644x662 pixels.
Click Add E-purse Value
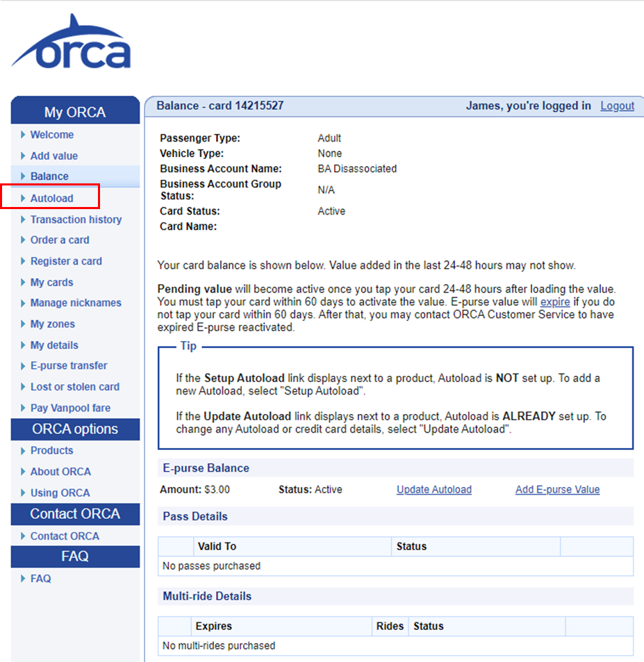click(x=557, y=489)
